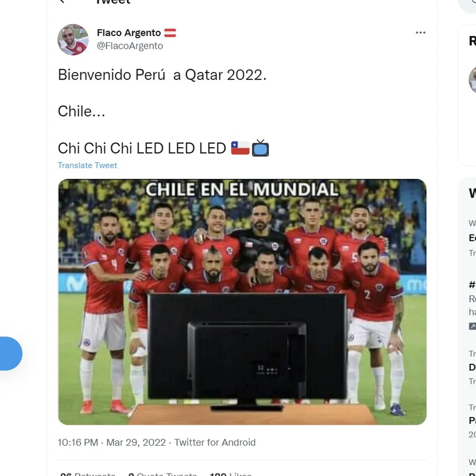
Task: Click the Chile flag emoji in tweet
Action: [x=240, y=148]
